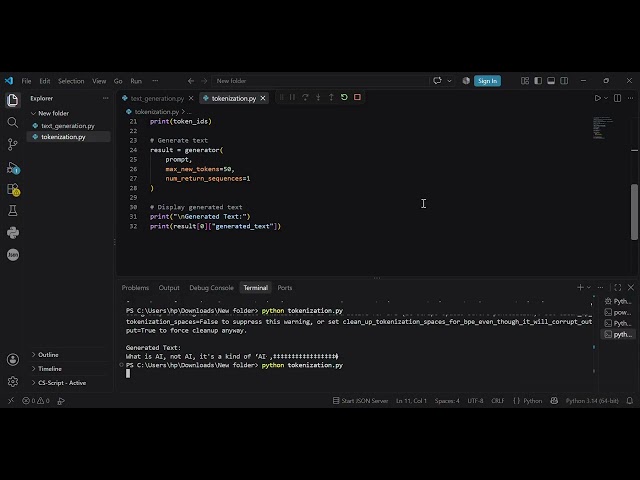Open the Search view in activity bar

click(x=13, y=122)
